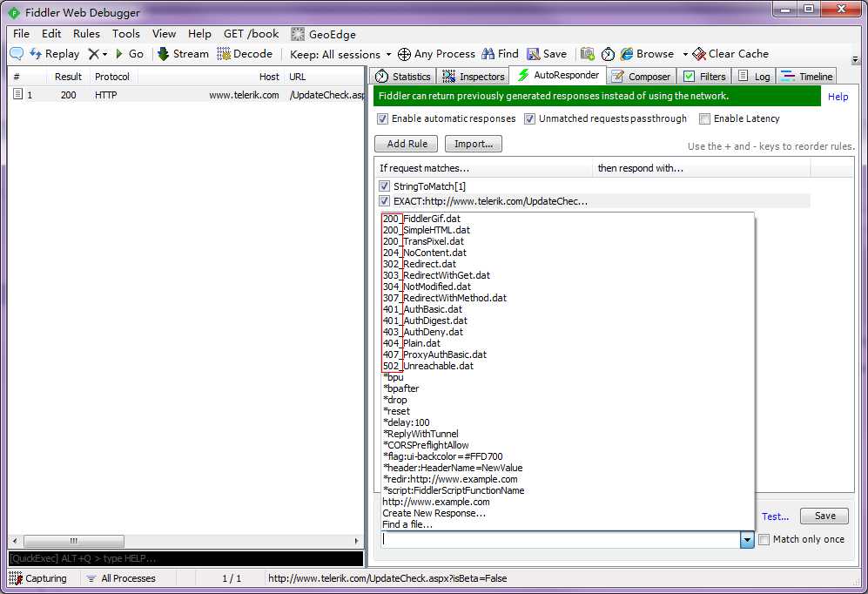Open the Remove sessions dropdown arrow
The width and height of the screenshot is (868, 594).
[104, 54]
